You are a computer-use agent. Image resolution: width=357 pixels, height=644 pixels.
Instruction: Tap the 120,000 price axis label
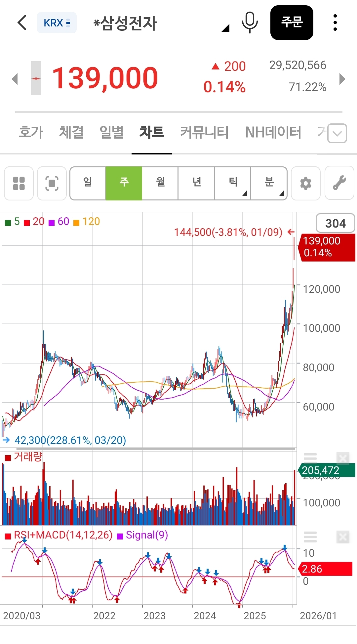click(x=322, y=289)
